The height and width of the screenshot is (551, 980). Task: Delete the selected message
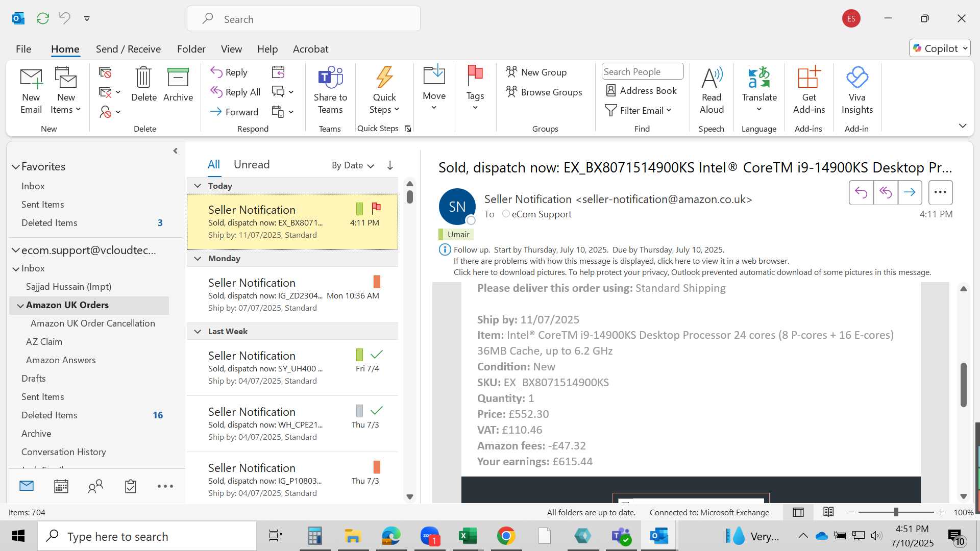coord(144,85)
